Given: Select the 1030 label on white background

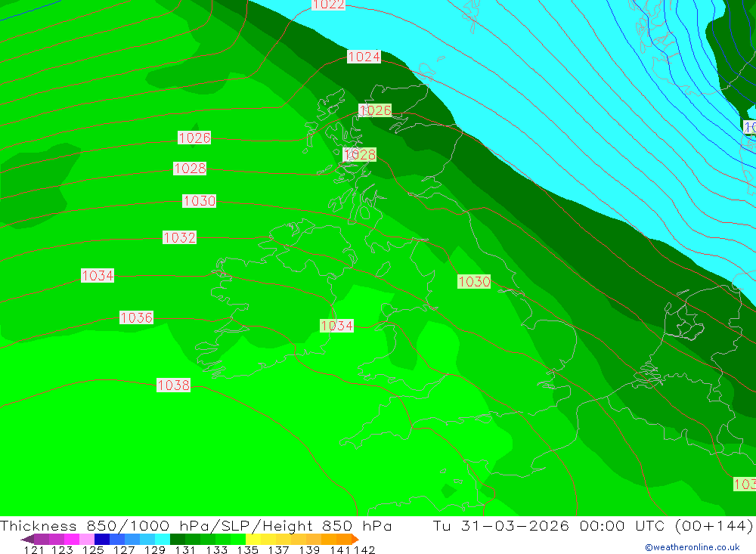Looking at the screenshot, I should (x=199, y=200).
